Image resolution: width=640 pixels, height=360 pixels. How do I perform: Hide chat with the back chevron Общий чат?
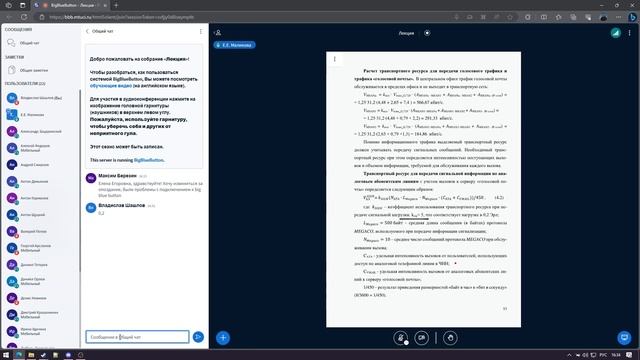(x=99, y=31)
